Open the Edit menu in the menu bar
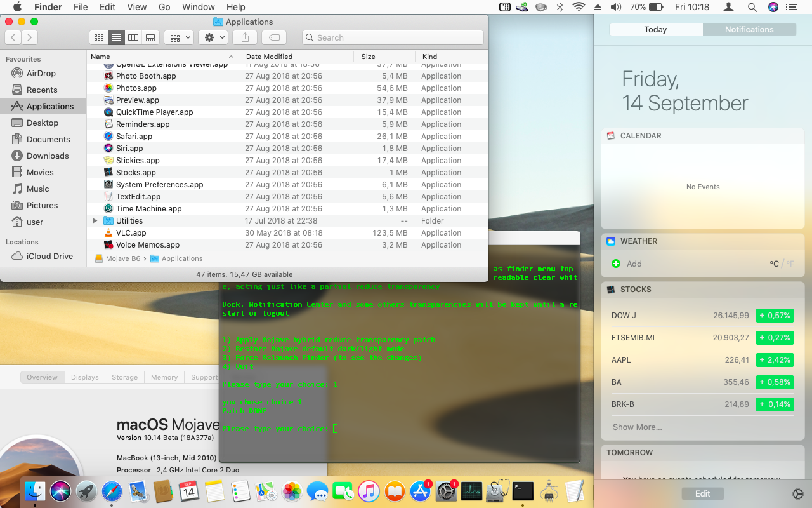This screenshot has height=508, width=812. coord(107,7)
